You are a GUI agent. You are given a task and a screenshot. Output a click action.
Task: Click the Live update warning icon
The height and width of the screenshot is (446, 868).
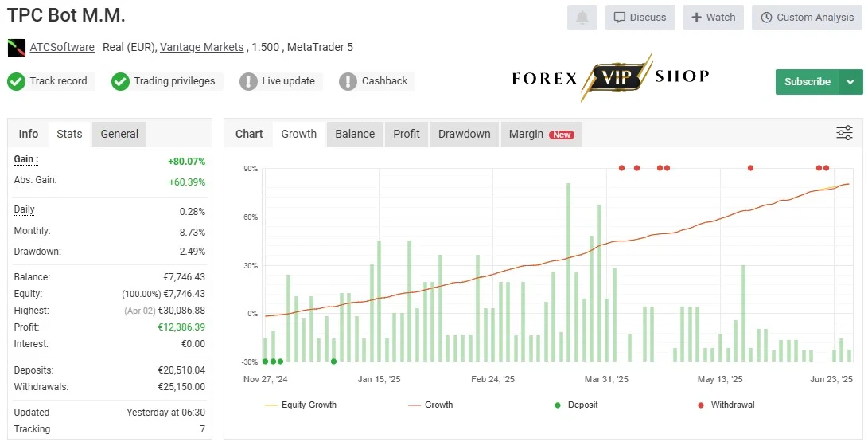[x=248, y=81]
